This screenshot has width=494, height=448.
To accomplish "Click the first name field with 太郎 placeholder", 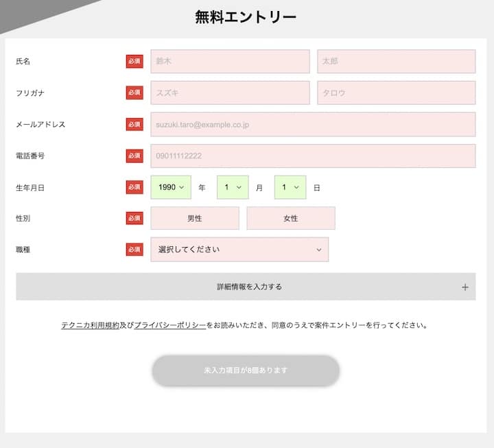I will click(396, 61).
